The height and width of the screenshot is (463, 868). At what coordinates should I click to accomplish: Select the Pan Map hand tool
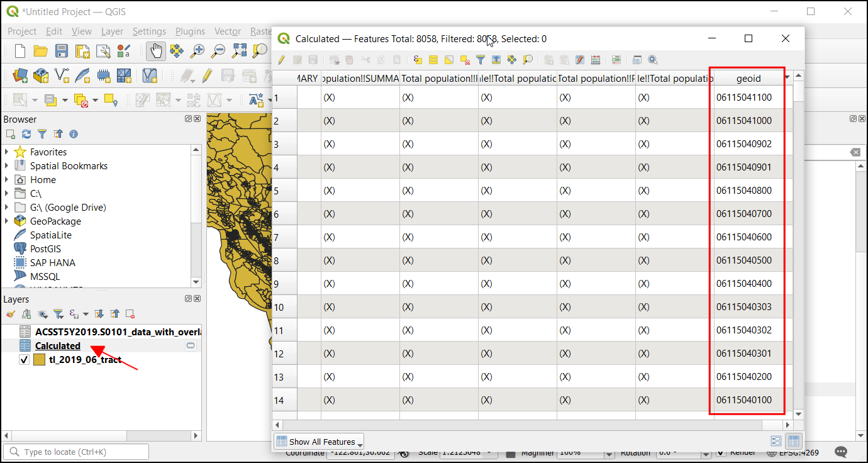pyautogui.click(x=155, y=51)
